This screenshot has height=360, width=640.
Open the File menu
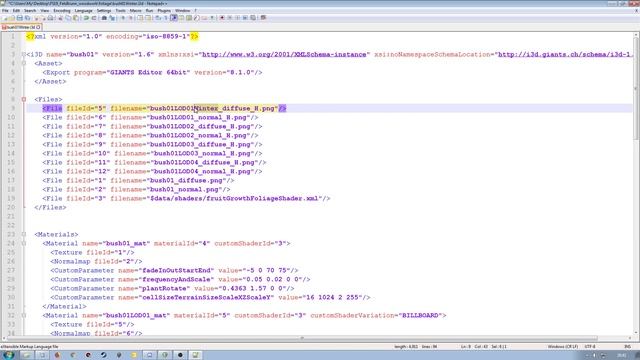coord(5,11)
